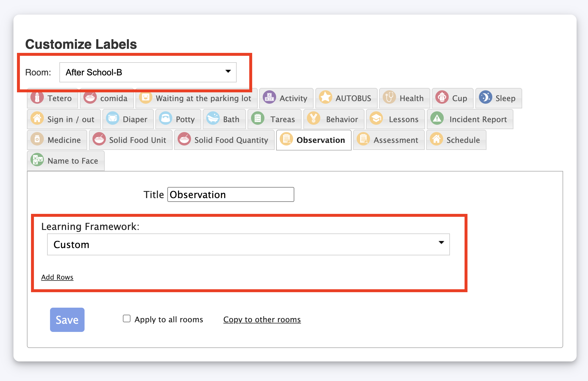Open Copy to other rooms link
Screen dimensions: 588x381
pos(262,319)
